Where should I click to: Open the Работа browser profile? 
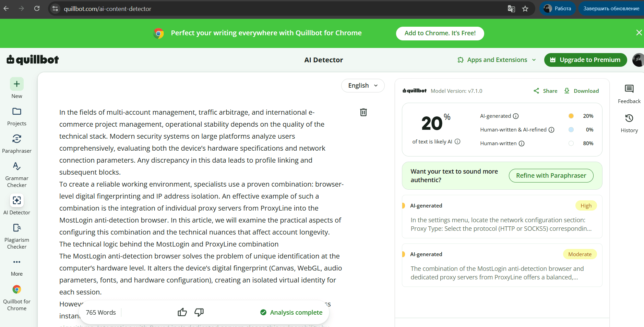coord(558,9)
